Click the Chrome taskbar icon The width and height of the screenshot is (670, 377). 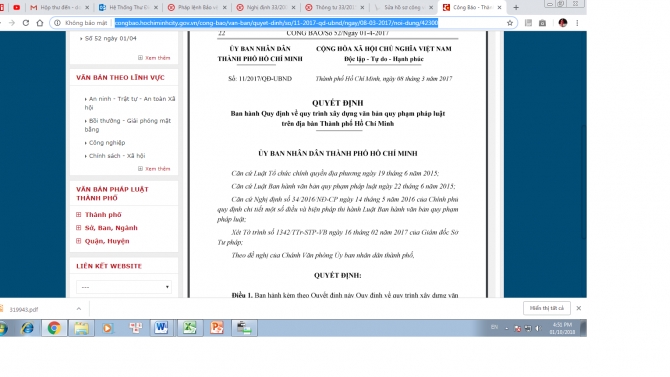(x=54, y=328)
